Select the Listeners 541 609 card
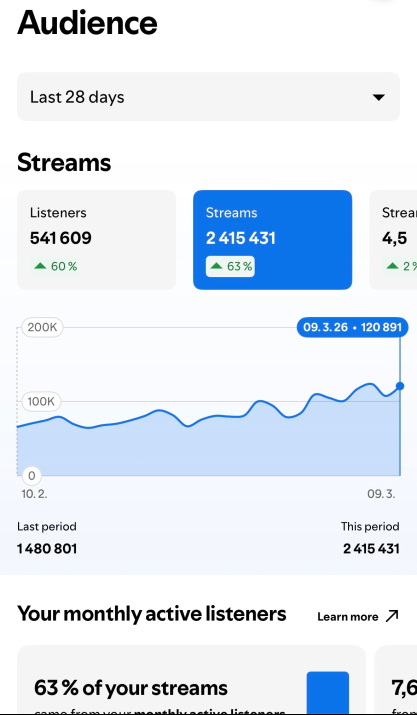The width and height of the screenshot is (417, 715). 97,240
